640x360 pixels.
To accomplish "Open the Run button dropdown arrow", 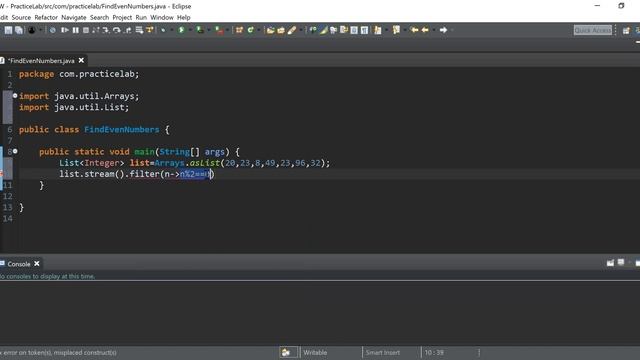I will [190, 30].
